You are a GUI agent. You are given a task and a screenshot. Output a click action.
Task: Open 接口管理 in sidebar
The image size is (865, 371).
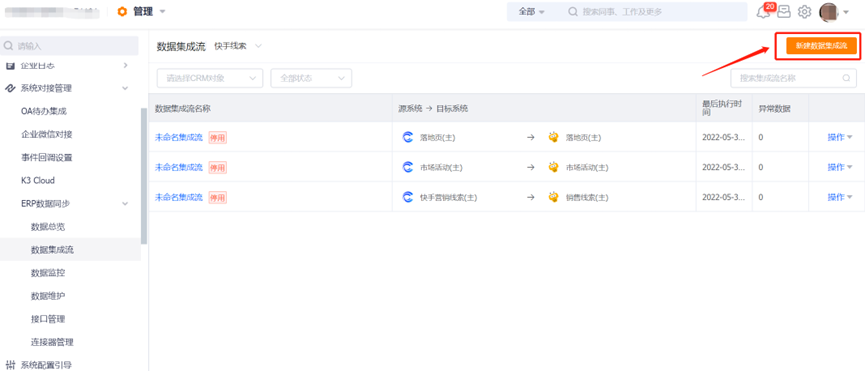pyautogui.click(x=48, y=319)
